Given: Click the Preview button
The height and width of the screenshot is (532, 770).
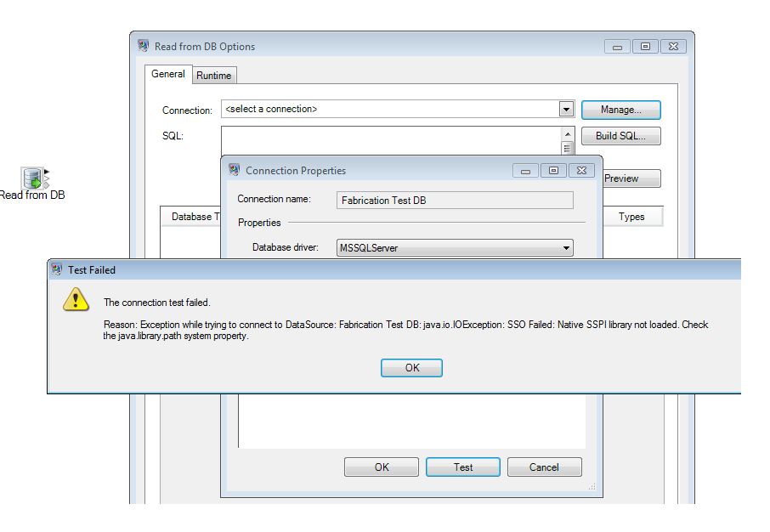Looking at the screenshot, I should pos(630,178).
